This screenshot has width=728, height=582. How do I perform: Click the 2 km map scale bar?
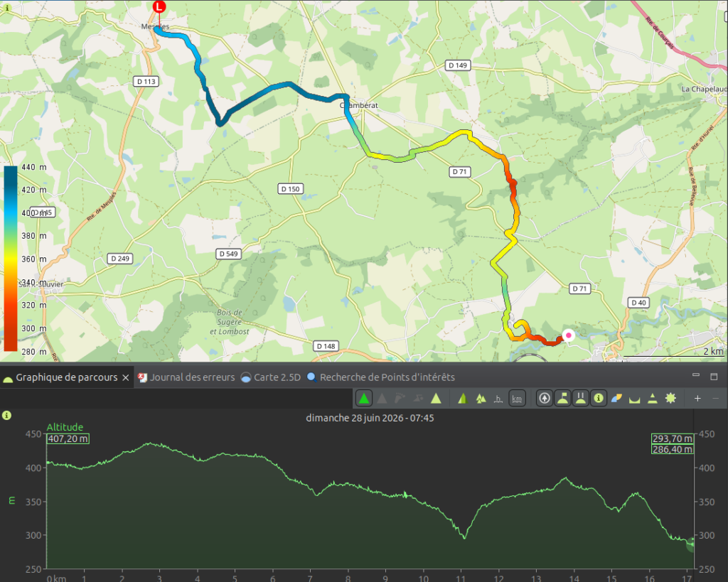click(x=673, y=352)
